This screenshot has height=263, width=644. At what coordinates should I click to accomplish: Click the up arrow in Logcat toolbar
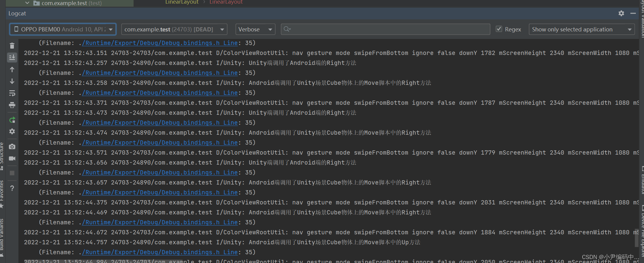click(x=12, y=69)
